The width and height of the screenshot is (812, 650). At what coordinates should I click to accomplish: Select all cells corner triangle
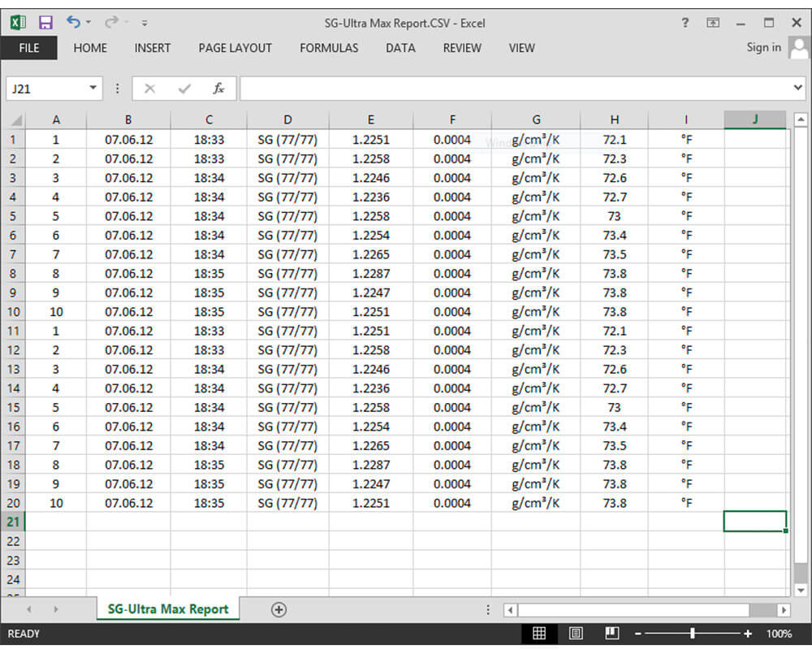click(16, 120)
